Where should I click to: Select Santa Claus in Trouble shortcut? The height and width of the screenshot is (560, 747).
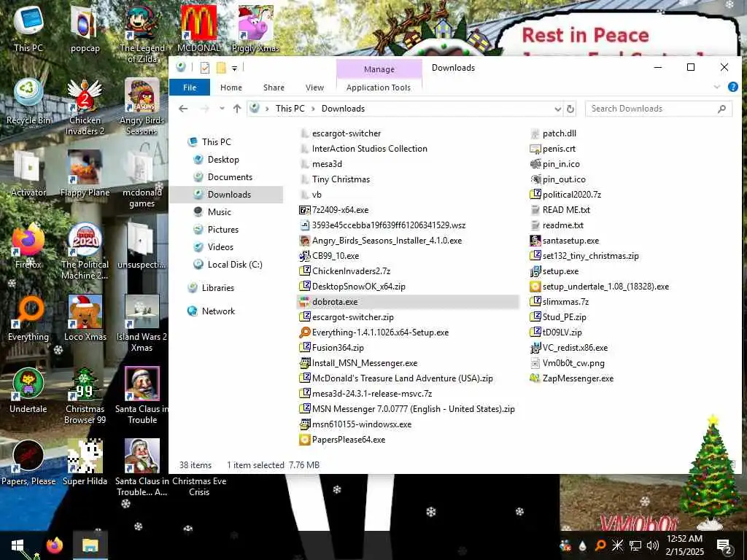142,396
